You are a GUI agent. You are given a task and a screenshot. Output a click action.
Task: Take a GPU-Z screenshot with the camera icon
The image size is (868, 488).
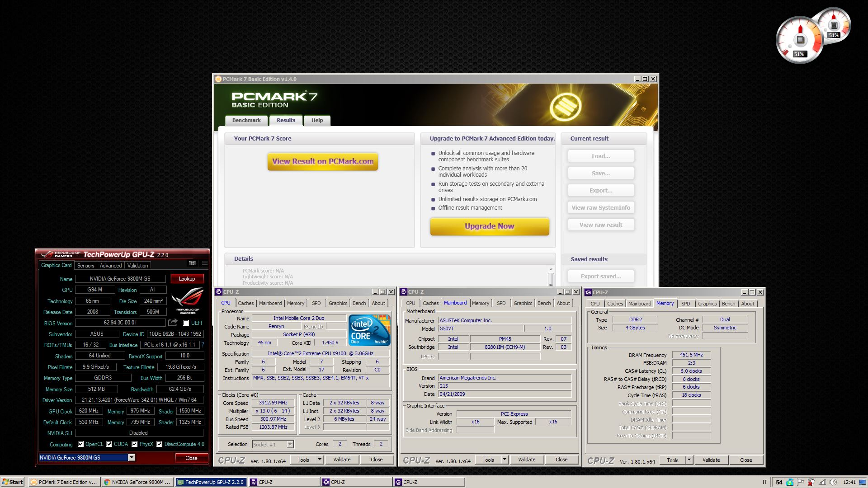click(x=193, y=263)
